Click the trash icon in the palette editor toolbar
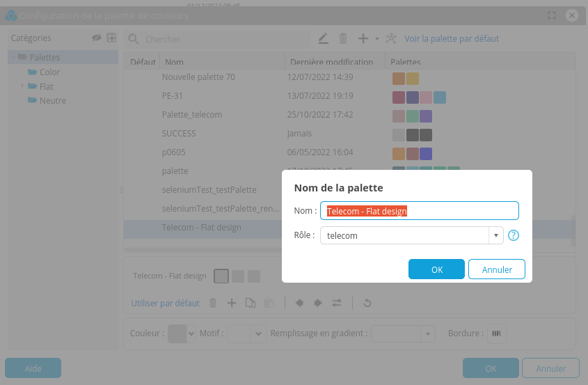588x385 pixels. [x=213, y=303]
